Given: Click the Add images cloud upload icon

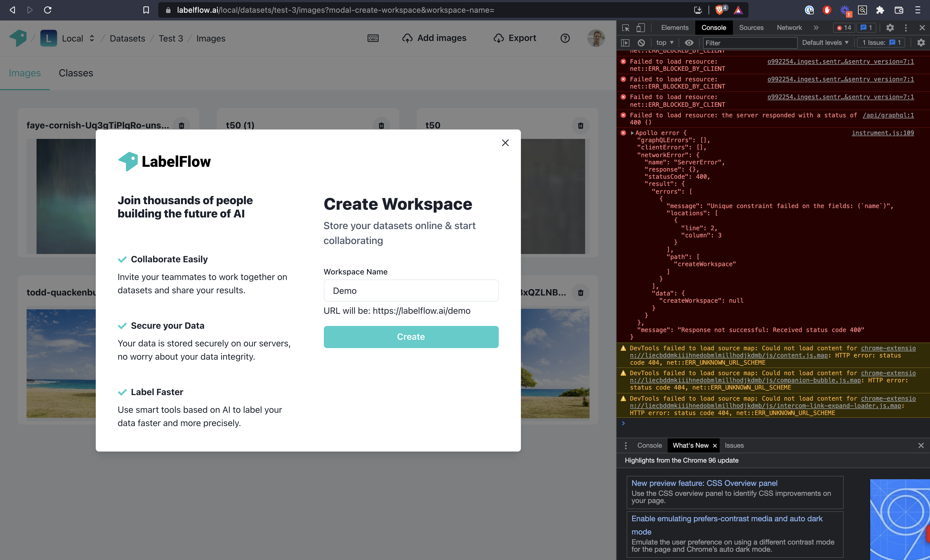Looking at the screenshot, I should click(408, 38).
